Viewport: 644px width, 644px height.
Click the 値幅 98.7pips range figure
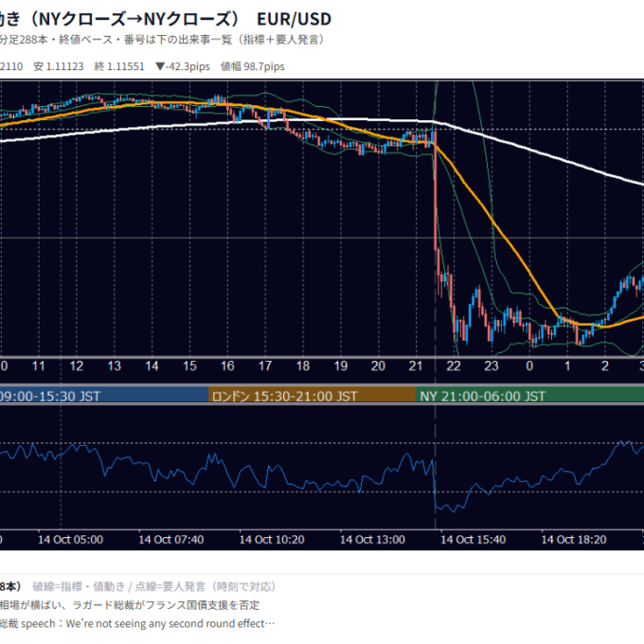click(x=252, y=66)
